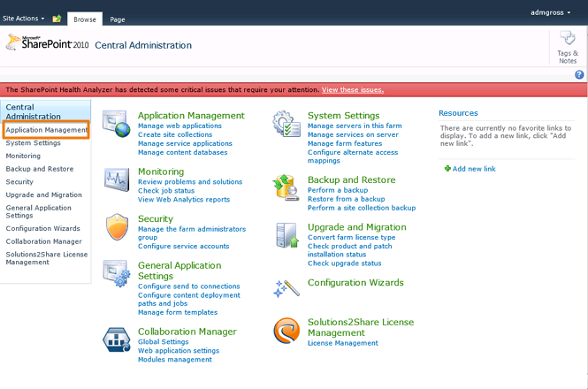Click the Upgrade and Migration server icon

tap(286, 235)
